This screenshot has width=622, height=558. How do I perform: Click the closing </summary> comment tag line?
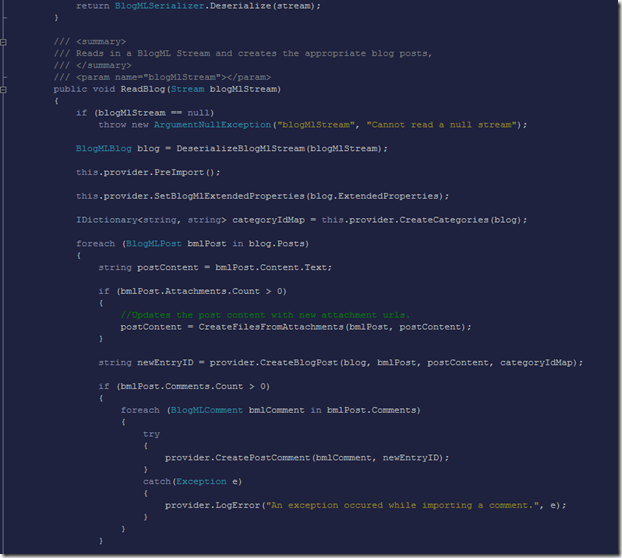[92, 65]
